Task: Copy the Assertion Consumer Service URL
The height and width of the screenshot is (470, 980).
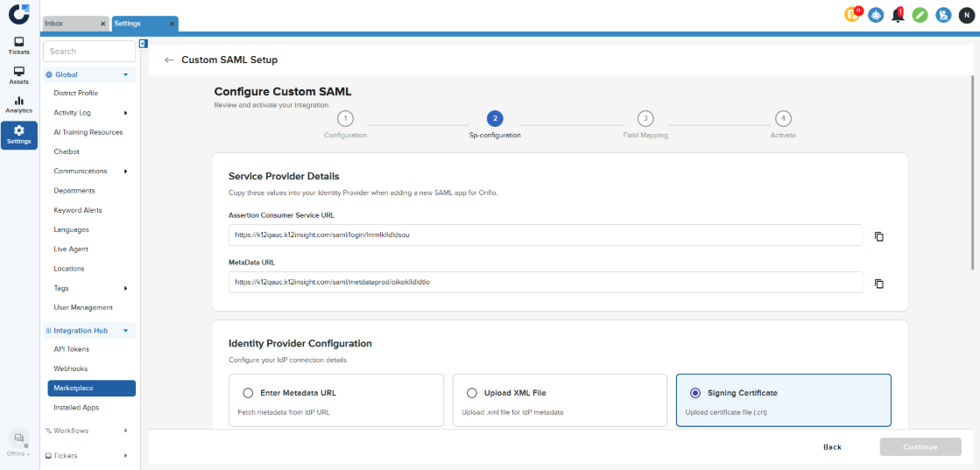Action: pos(879,236)
